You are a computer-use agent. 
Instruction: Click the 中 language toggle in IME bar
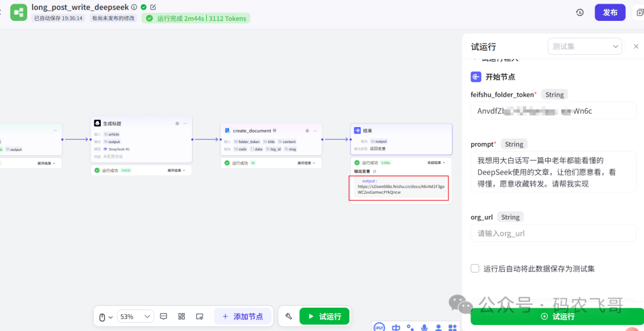[x=396, y=327]
